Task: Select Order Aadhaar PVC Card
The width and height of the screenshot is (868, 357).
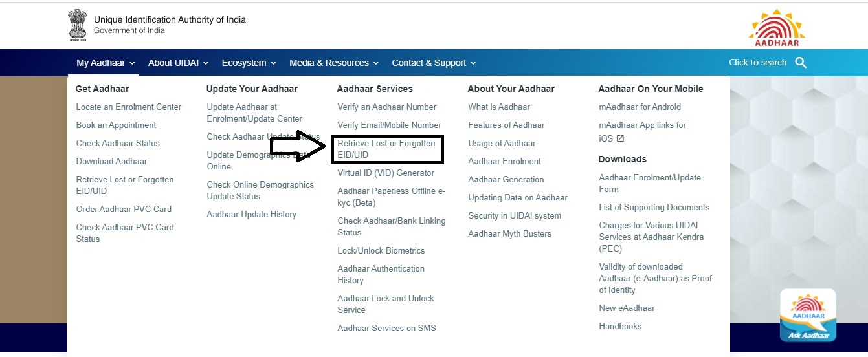Action: tap(124, 210)
